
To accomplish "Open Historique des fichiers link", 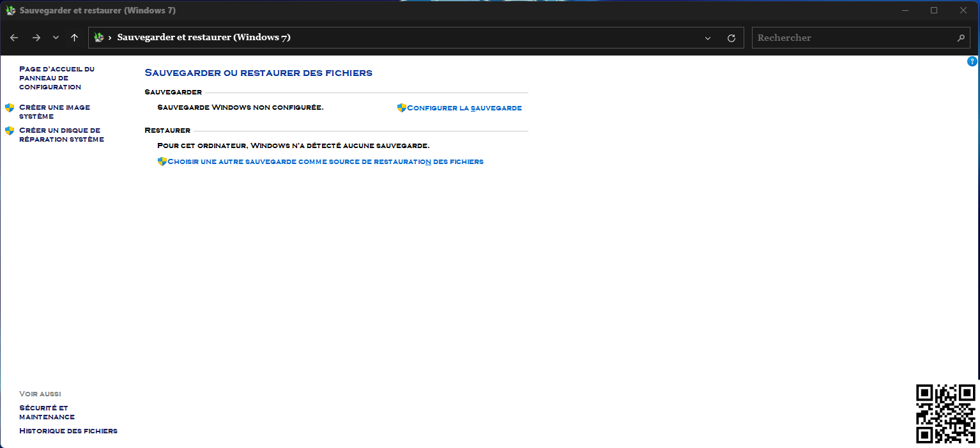I will click(68, 431).
